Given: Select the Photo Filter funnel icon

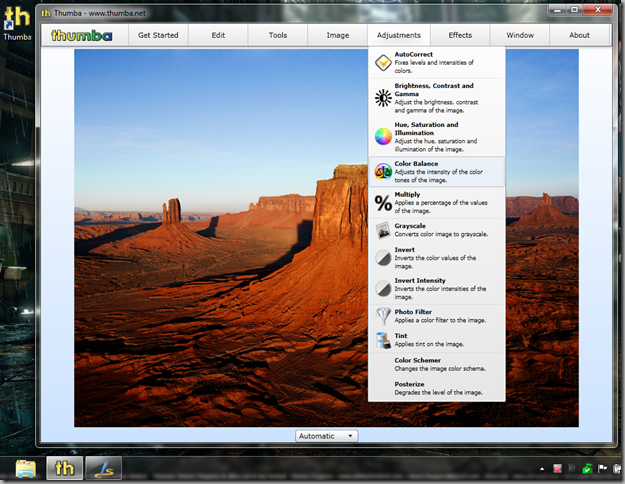Looking at the screenshot, I should click(x=383, y=315).
